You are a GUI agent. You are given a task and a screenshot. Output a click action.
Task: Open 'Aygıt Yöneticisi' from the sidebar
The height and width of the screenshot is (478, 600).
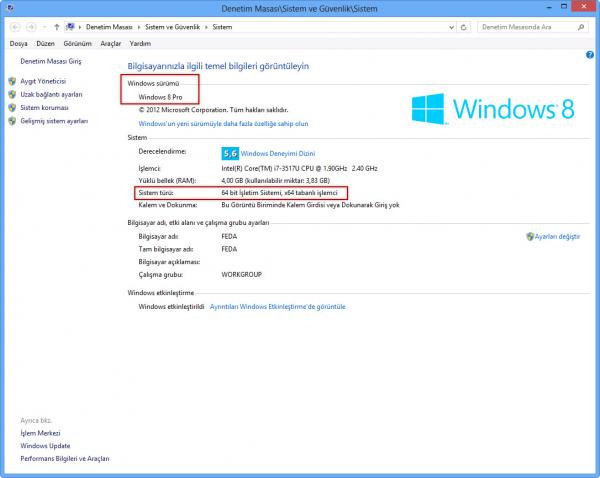coord(43,81)
